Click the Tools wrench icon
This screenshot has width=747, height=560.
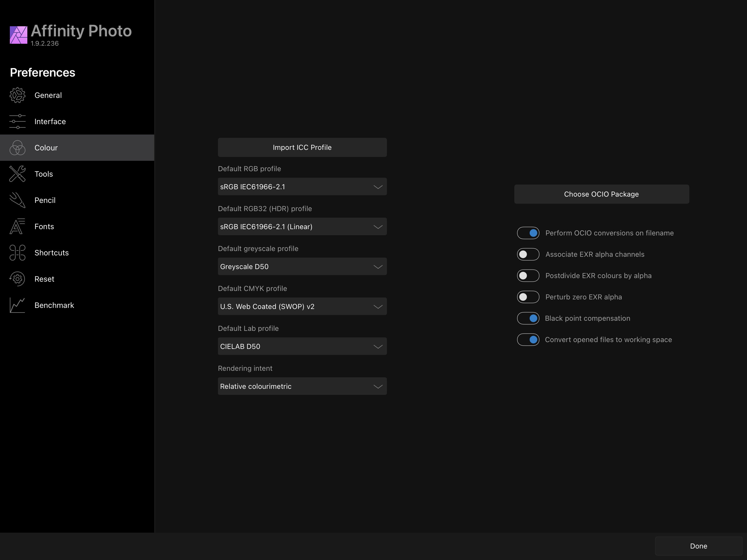point(17,174)
